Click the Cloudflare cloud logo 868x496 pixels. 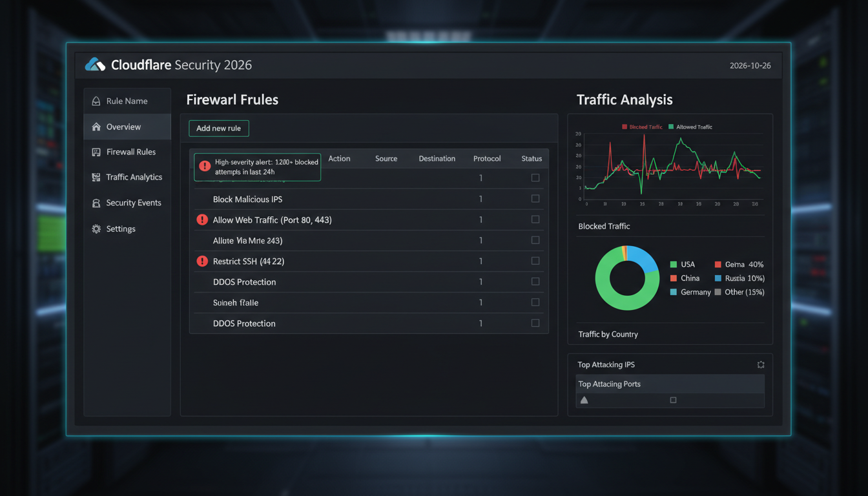[95, 65]
